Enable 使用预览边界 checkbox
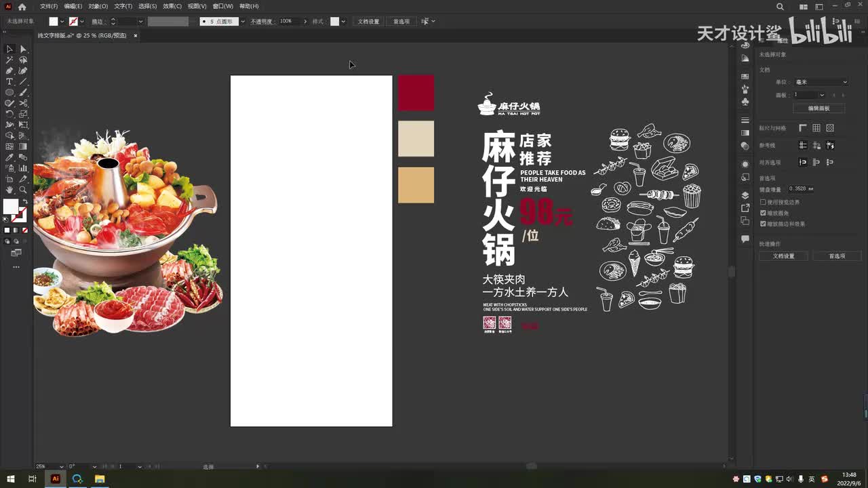The width and height of the screenshot is (868, 488). (763, 202)
